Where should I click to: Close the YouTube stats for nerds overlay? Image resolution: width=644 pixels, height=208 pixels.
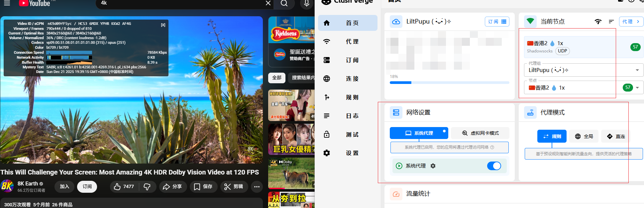[163, 25]
